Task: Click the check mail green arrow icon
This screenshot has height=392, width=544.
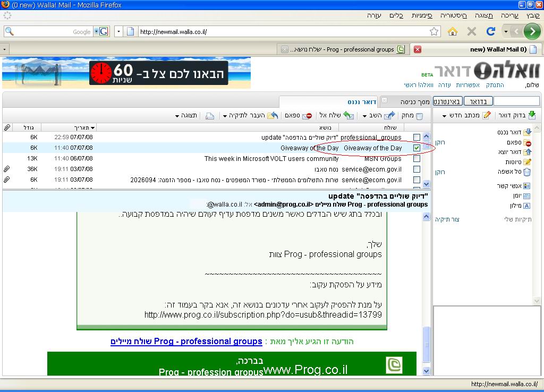Action: (x=532, y=115)
